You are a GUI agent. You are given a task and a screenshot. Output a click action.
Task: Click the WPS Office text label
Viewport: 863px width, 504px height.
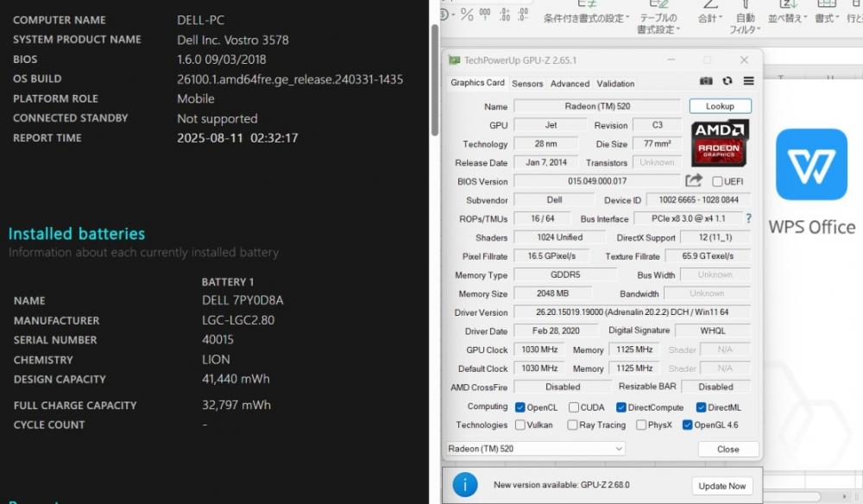(x=812, y=227)
